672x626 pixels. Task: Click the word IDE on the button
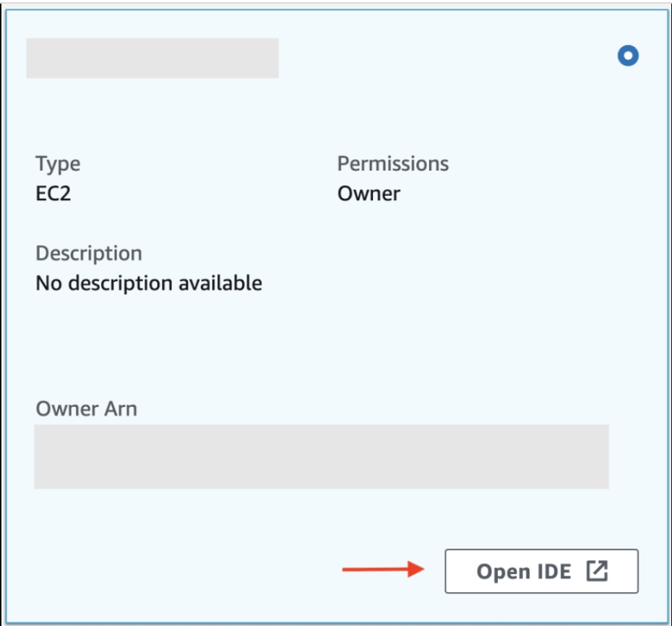[x=553, y=572]
